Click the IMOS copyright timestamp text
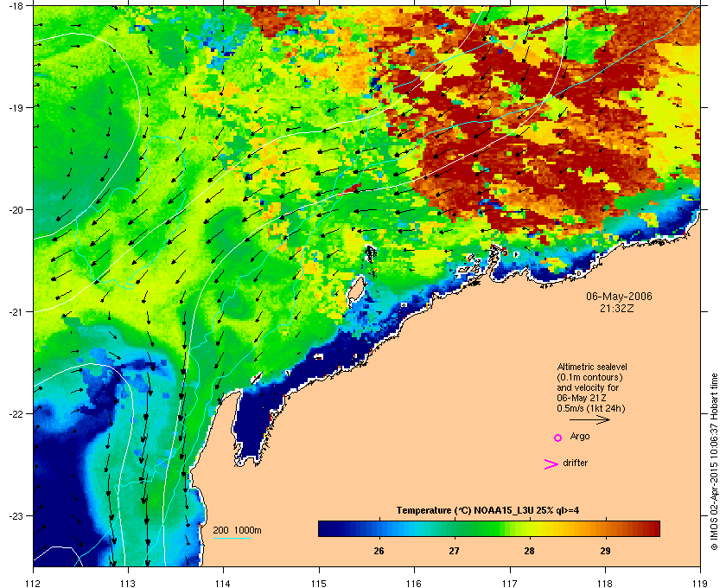This screenshot has height=588, width=726. coord(714,463)
